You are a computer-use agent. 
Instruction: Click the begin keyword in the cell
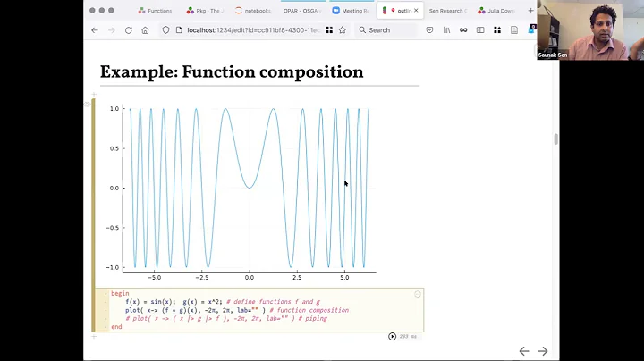(120, 294)
